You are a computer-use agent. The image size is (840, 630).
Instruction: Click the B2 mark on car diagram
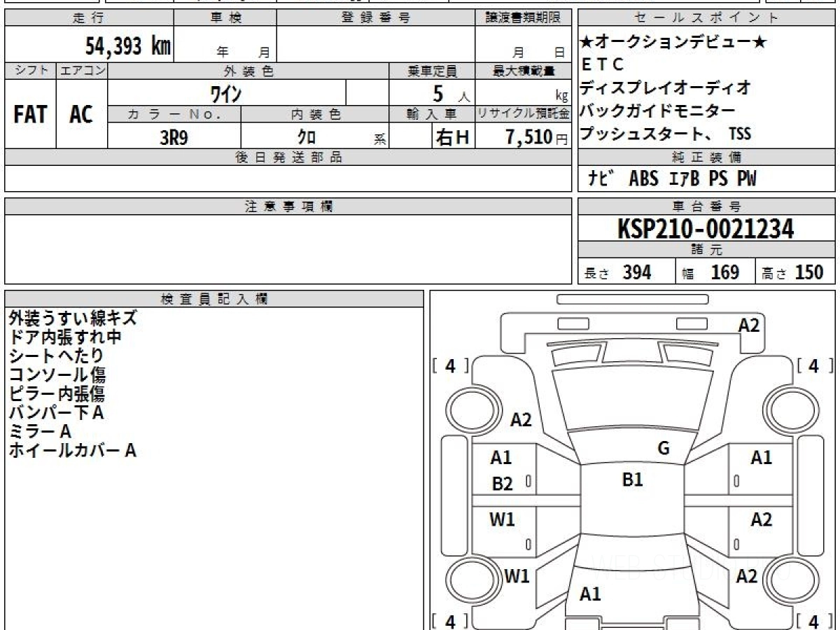(502, 483)
